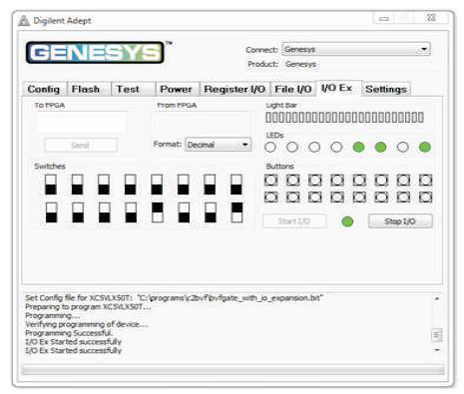Image resolution: width=464 pixels, height=394 pixels.
Task: Toggle second switch in bottom row
Action: pyautogui.click(x=78, y=212)
